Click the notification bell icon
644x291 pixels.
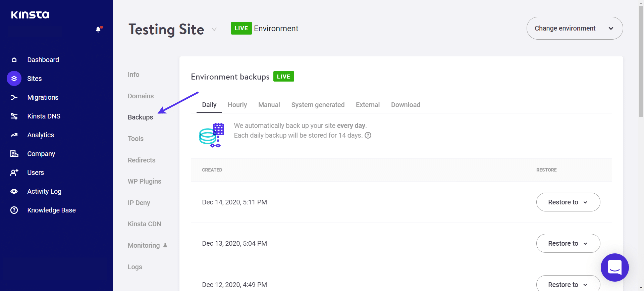(98, 30)
